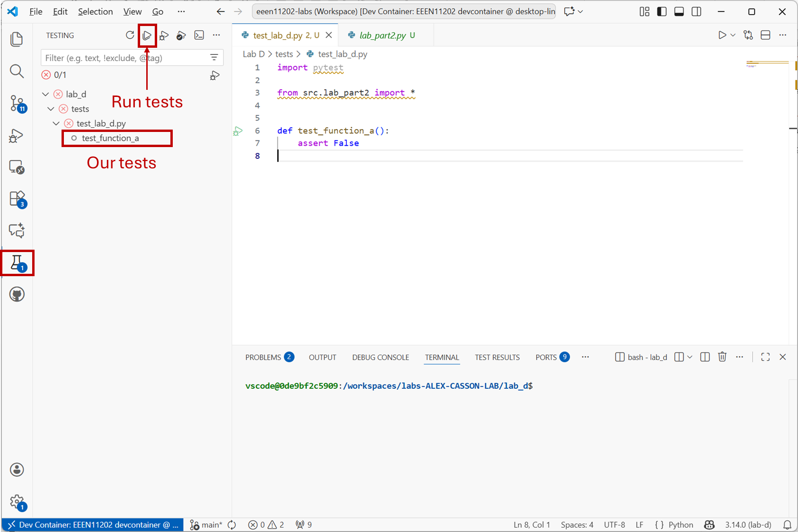Screen dimensions: 798x532
Task: Toggle the bottom panel visibility
Action: click(679, 11)
